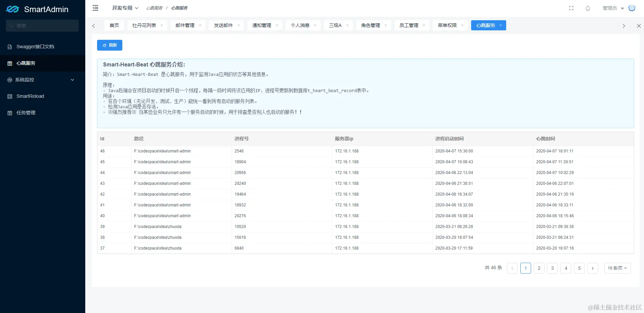Click the next page arrow
The image size is (644, 313).
pyautogui.click(x=593, y=268)
